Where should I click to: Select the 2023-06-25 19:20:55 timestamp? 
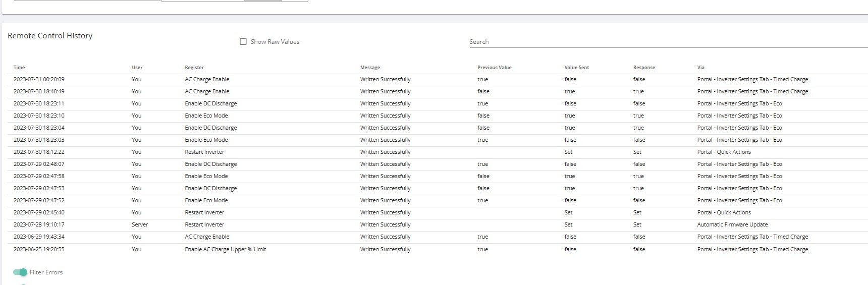click(39, 250)
